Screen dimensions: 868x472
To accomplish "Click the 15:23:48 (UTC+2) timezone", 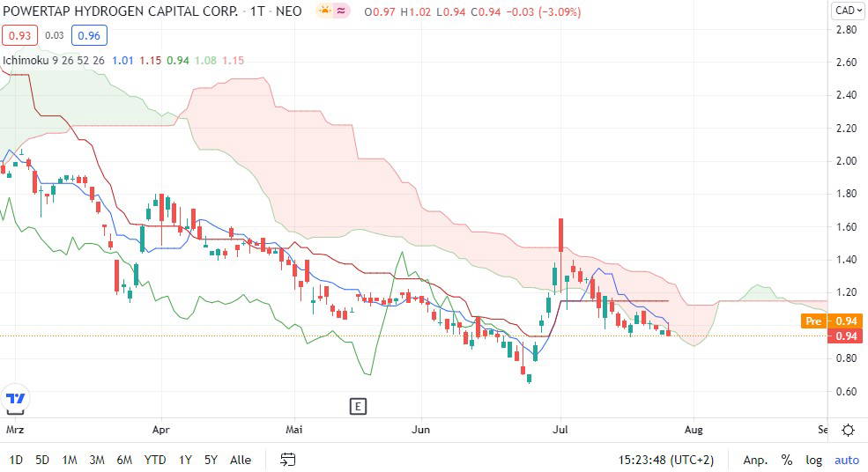I will [x=666, y=460].
